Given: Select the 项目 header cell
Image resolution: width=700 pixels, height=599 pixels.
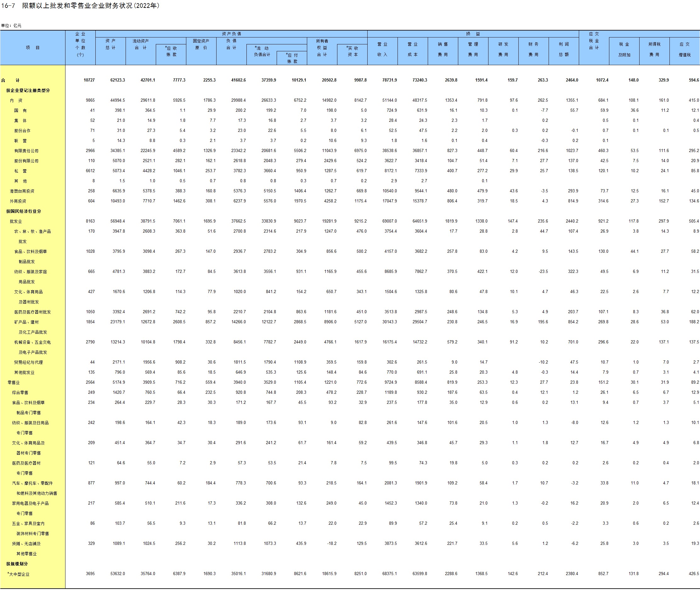Looking at the screenshot, I should pos(33,48).
